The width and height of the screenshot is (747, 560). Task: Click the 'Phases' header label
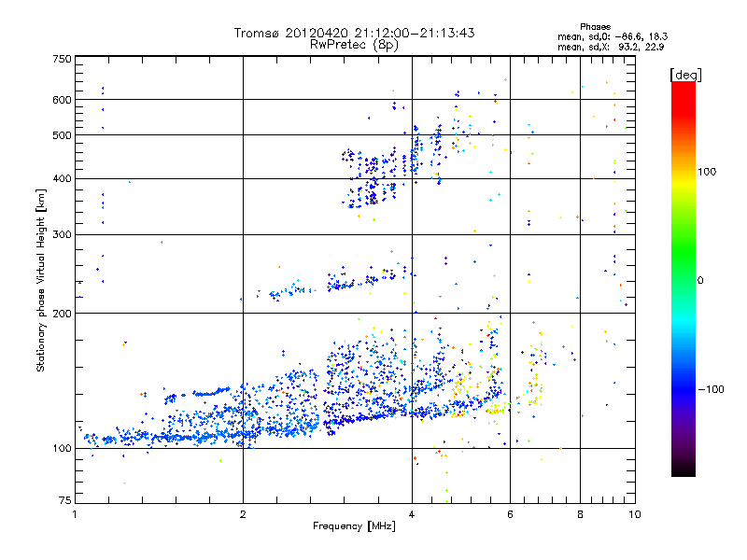click(596, 27)
